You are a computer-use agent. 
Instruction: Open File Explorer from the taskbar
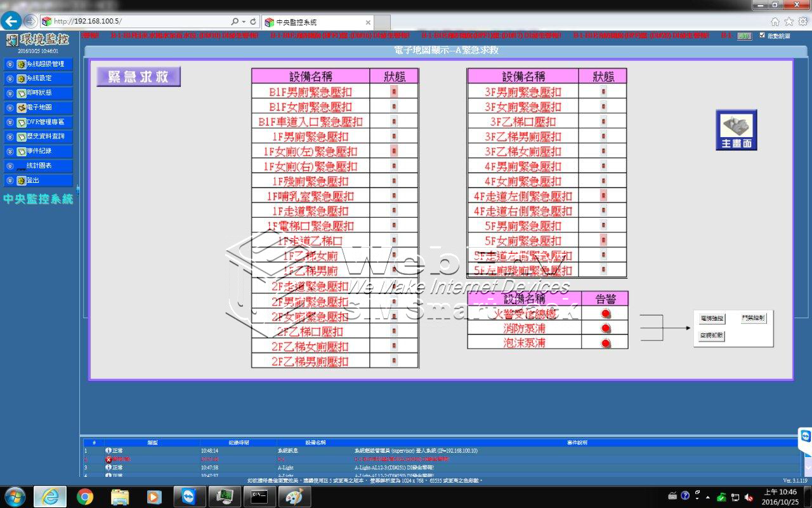pos(119,496)
